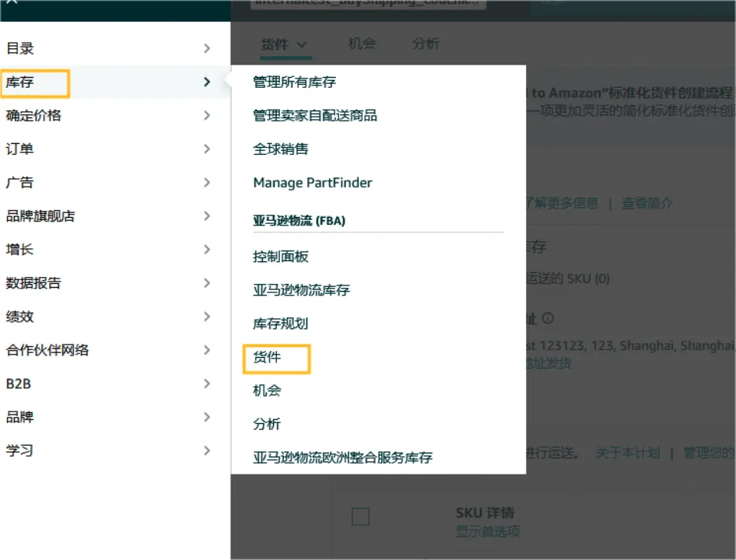
Task: Click the chevron arrow beside 确定价格
Action: (207, 115)
